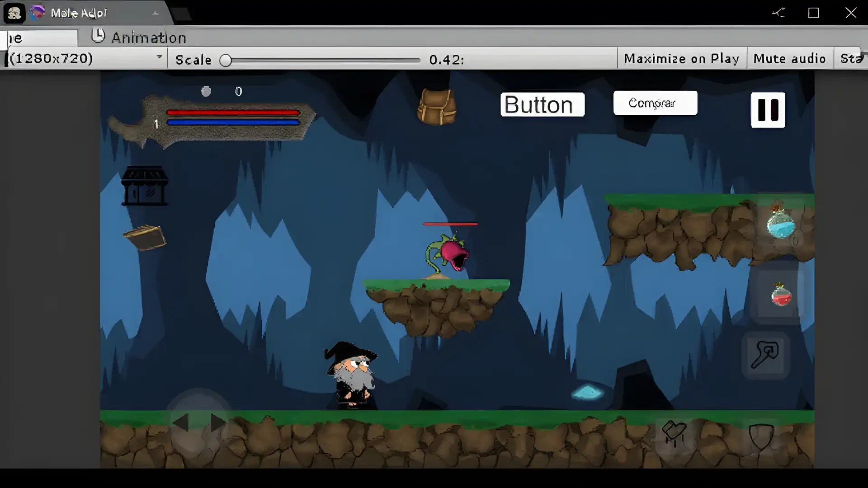Image resolution: width=868 pixels, height=488 pixels.
Task: Use the blue mana potion
Action: pyautogui.click(x=781, y=221)
